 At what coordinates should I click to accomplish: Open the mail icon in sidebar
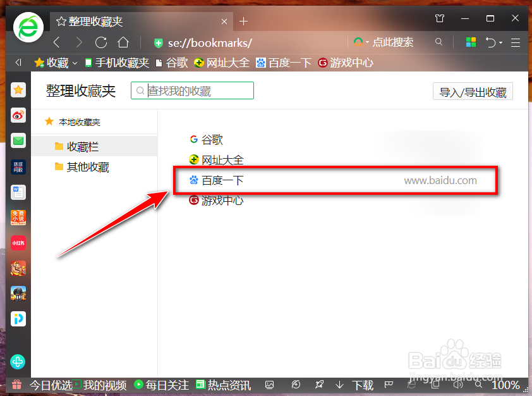18,140
